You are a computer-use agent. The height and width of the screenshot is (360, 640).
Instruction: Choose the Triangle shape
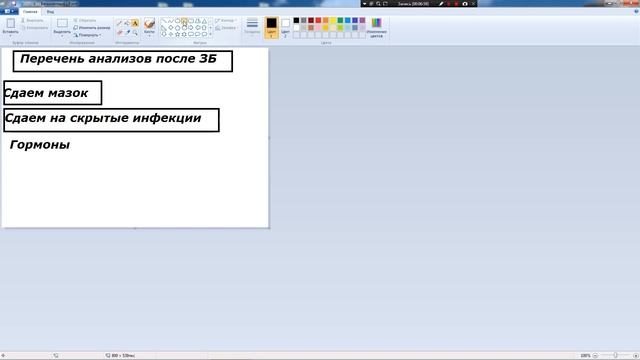point(204,21)
